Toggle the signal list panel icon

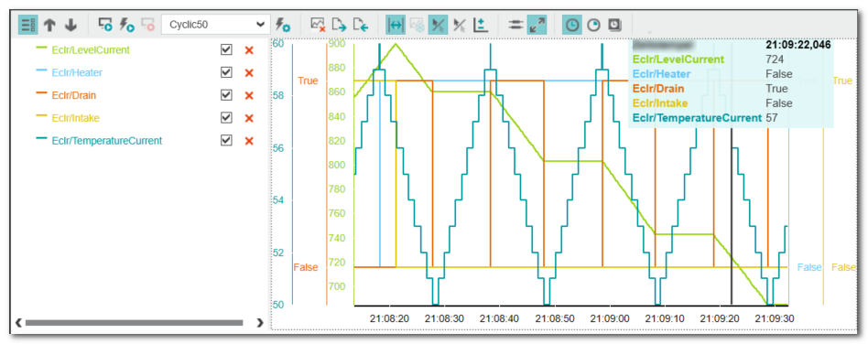(28, 25)
